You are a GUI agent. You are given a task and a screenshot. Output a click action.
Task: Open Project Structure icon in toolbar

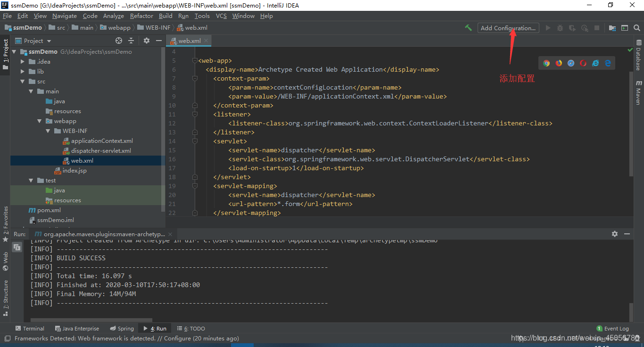(612, 28)
